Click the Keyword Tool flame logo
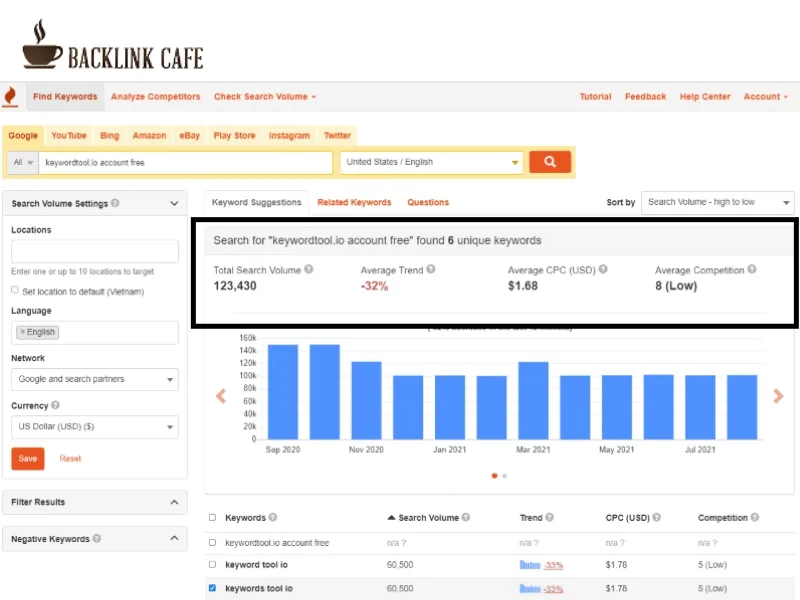 point(10,97)
